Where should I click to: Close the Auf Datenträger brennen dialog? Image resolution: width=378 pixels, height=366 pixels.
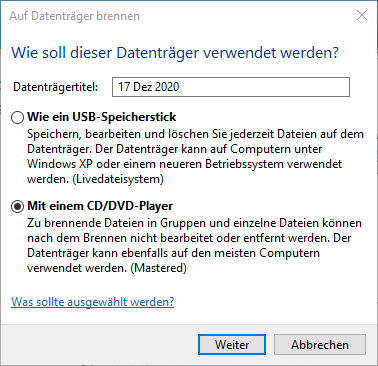[362, 15]
